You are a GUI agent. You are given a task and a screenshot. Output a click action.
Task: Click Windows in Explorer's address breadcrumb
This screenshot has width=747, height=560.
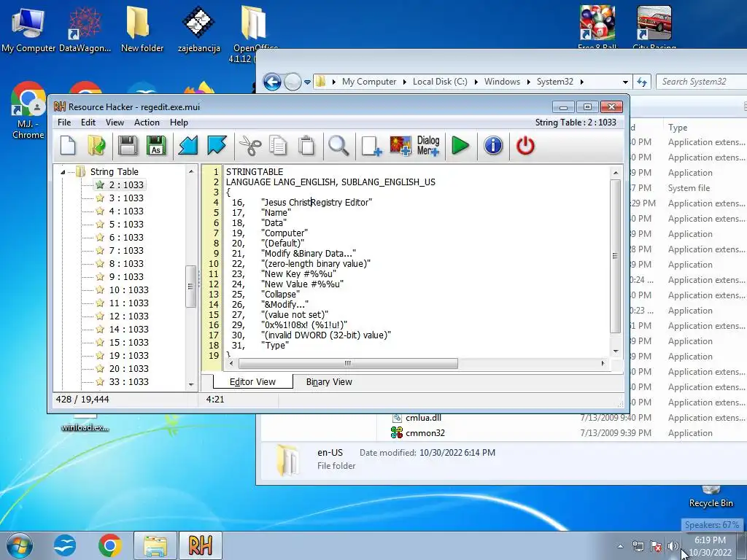coord(502,82)
